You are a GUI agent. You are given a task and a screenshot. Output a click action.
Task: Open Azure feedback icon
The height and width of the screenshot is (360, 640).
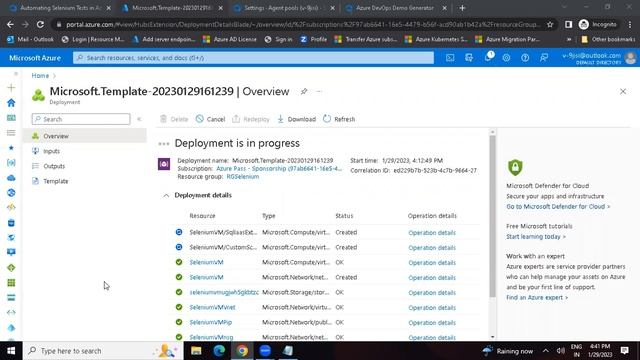pyautogui.click(x=544, y=58)
